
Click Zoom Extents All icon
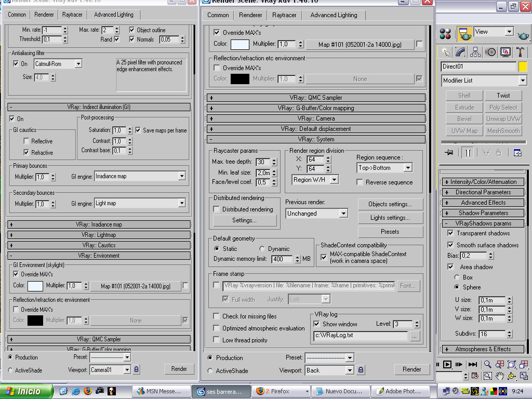(x=524, y=364)
